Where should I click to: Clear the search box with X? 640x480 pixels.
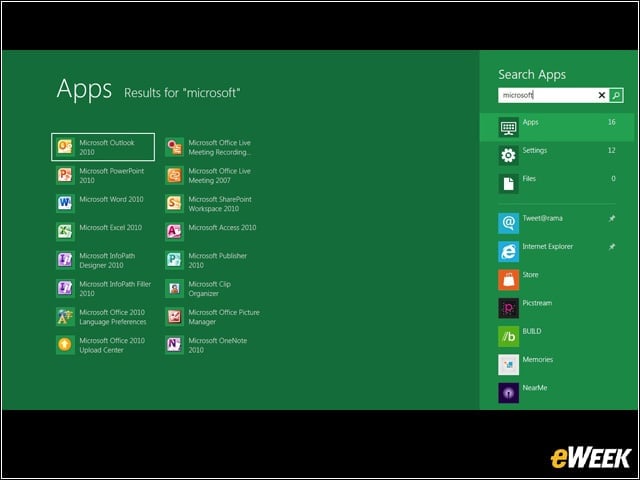[x=601, y=95]
